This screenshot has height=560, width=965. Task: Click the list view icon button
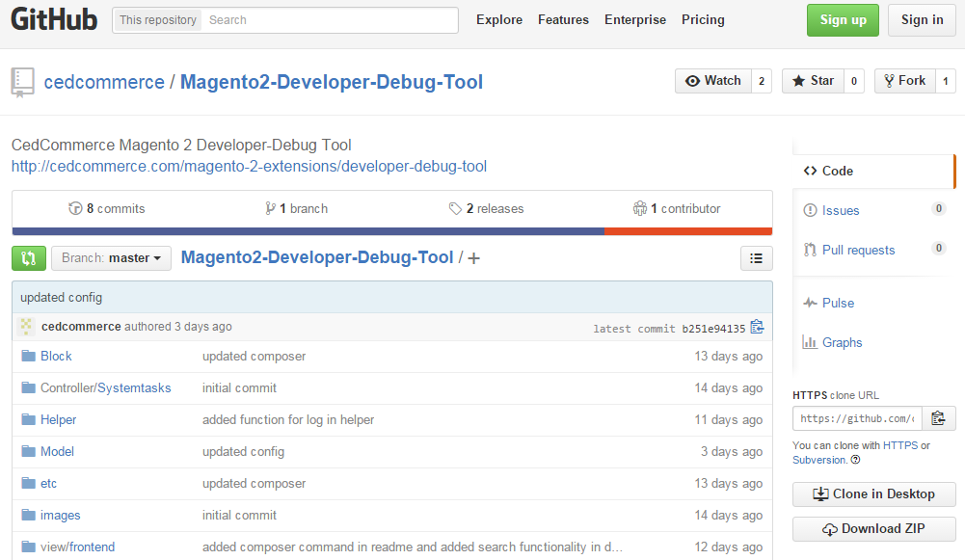pos(757,258)
